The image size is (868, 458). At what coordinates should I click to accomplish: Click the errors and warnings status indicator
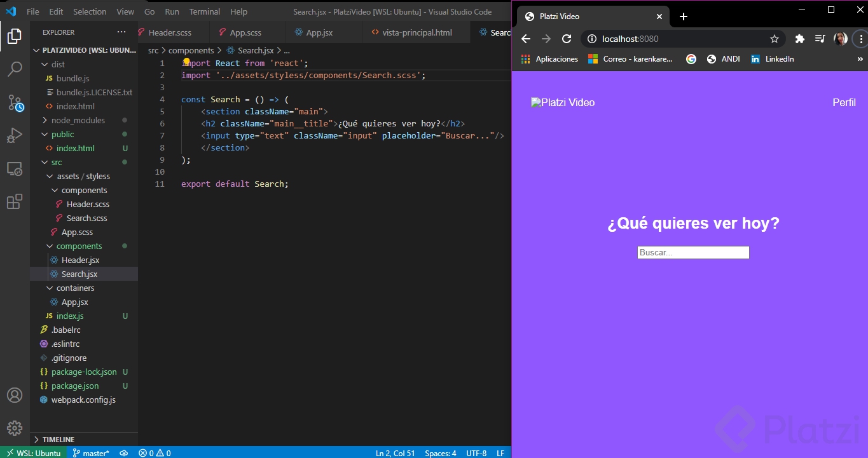tap(155, 453)
